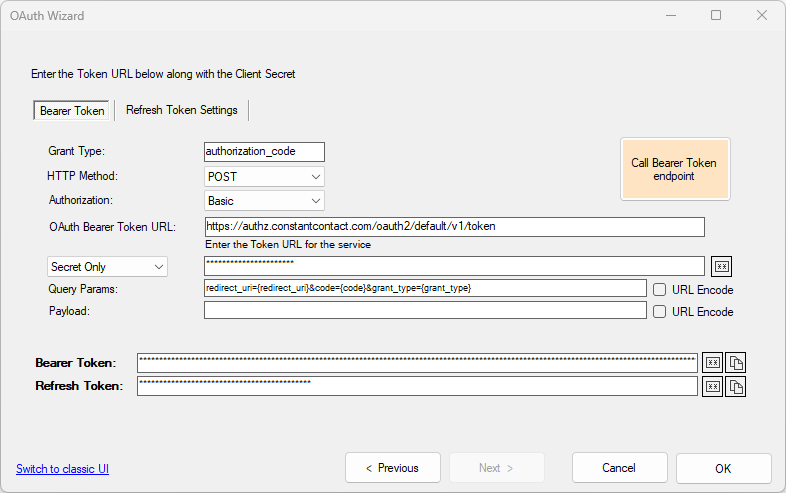
Task: Select the Bearer Token tab
Action: (x=72, y=111)
